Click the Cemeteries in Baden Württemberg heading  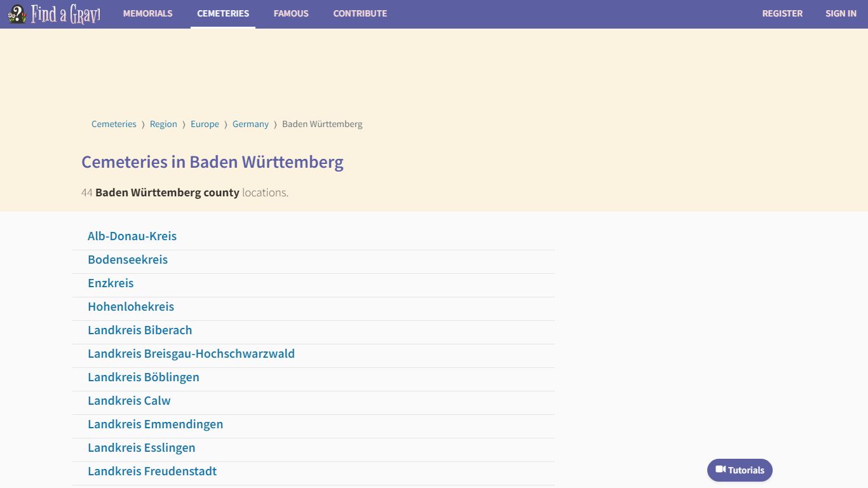click(212, 161)
